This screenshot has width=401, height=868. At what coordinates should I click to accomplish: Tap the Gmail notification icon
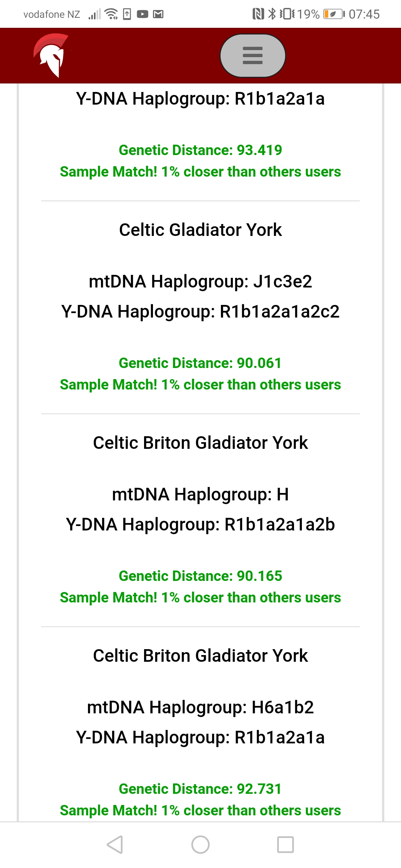[158, 14]
